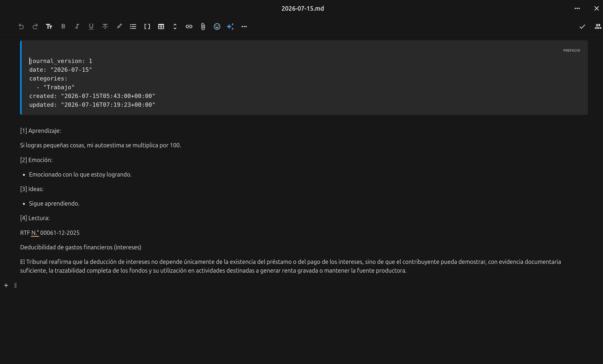Open the collaborators sharing icon
The image size is (603, 364).
point(598,26)
